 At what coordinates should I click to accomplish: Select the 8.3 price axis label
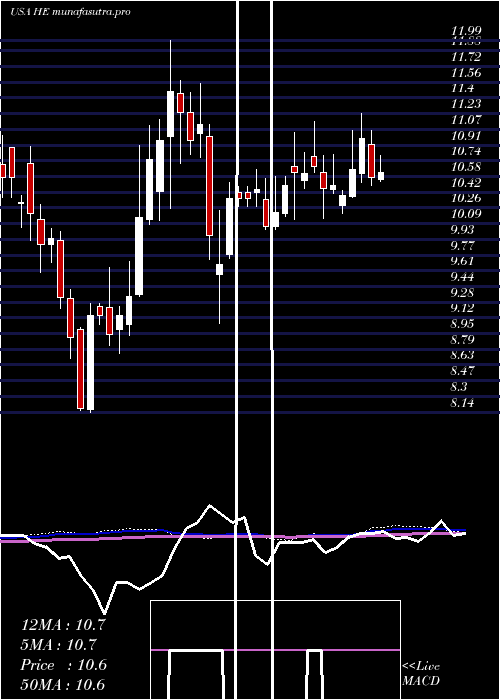[459, 387]
